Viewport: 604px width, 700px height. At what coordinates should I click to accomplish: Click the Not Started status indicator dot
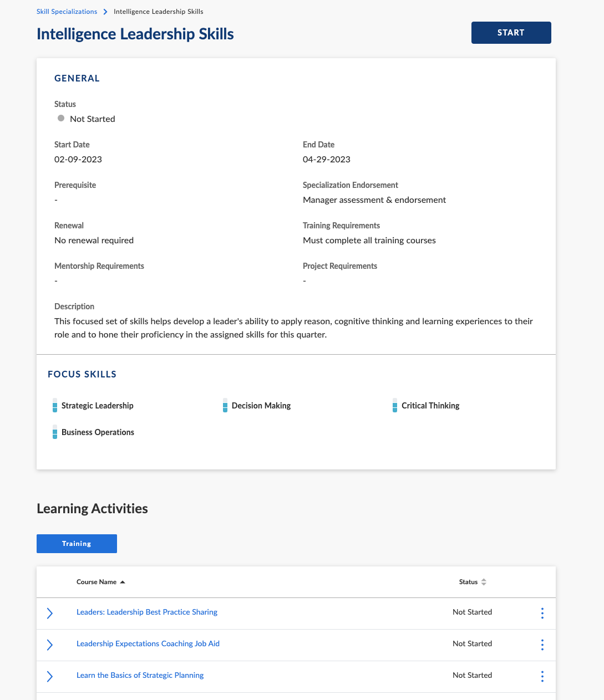pos(61,118)
